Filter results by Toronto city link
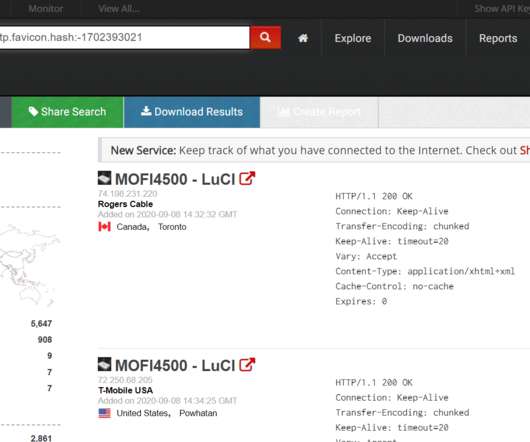The image size is (530, 442). tap(172, 227)
